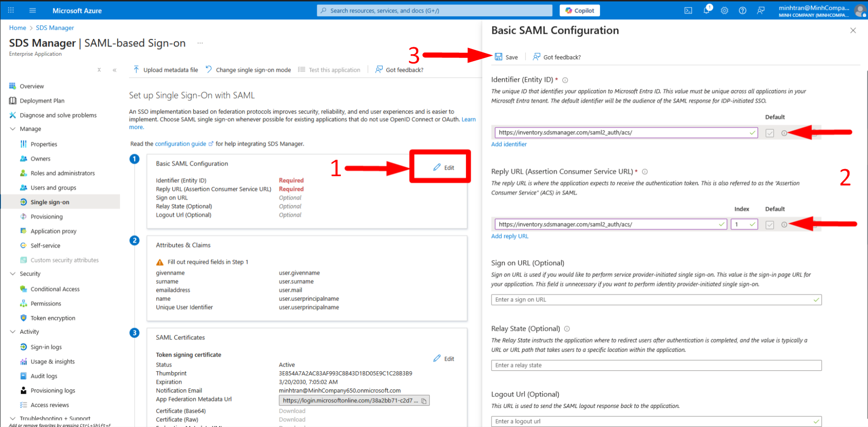Collapse the sidebar with double chevron

(x=115, y=70)
